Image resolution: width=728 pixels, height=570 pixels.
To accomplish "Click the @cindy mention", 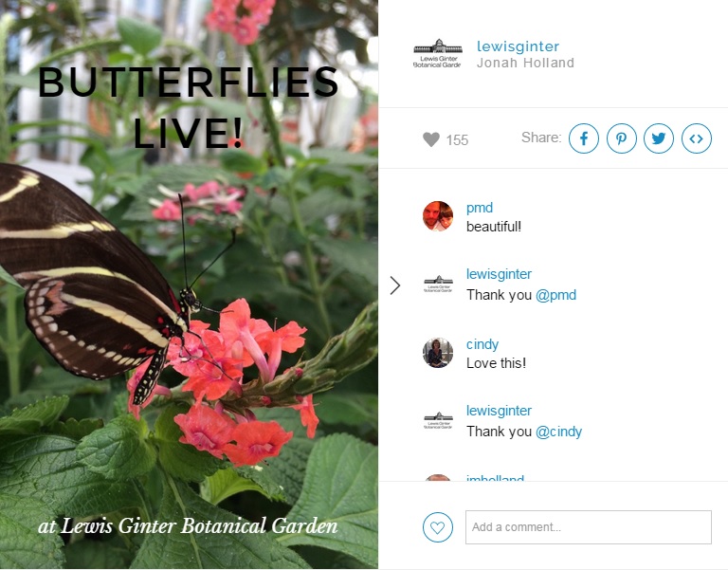I will point(558,432).
